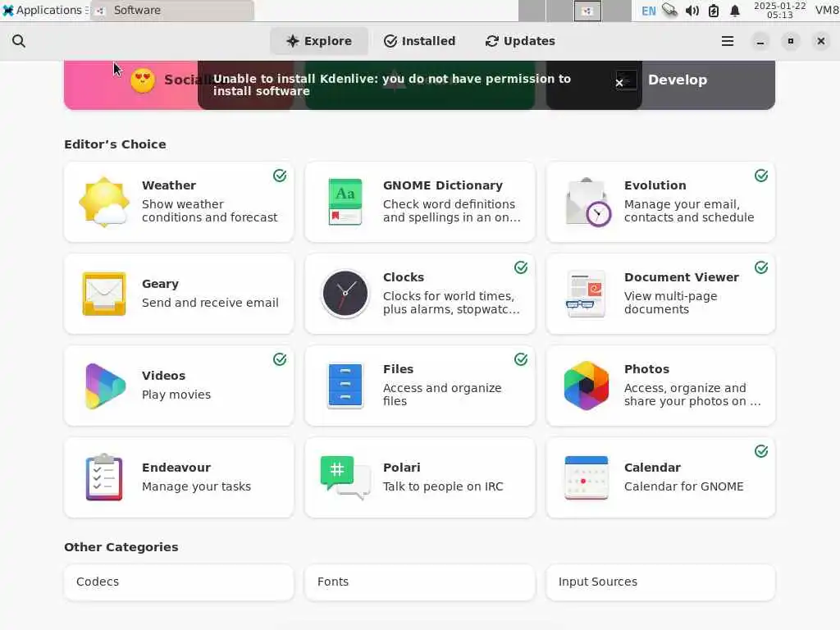This screenshot has width=840, height=630.
Task: Click the Files installed checkmark badge
Action: coord(521,359)
